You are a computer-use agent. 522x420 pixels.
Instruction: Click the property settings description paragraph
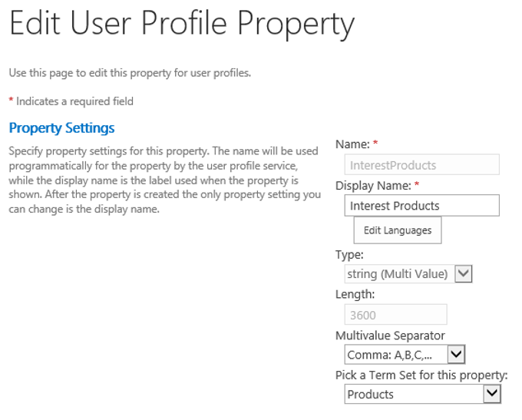click(x=164, y=180)
